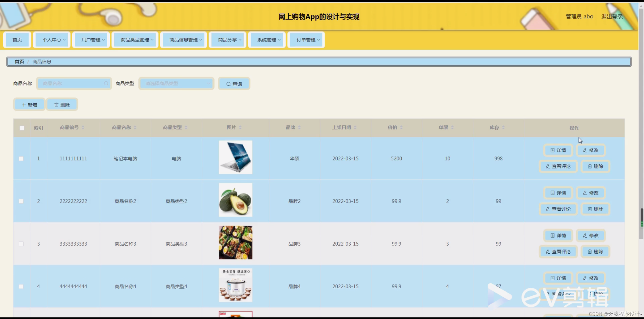
Task: Click the trash icon on row 1 删除 action
Action: (589, 166)
